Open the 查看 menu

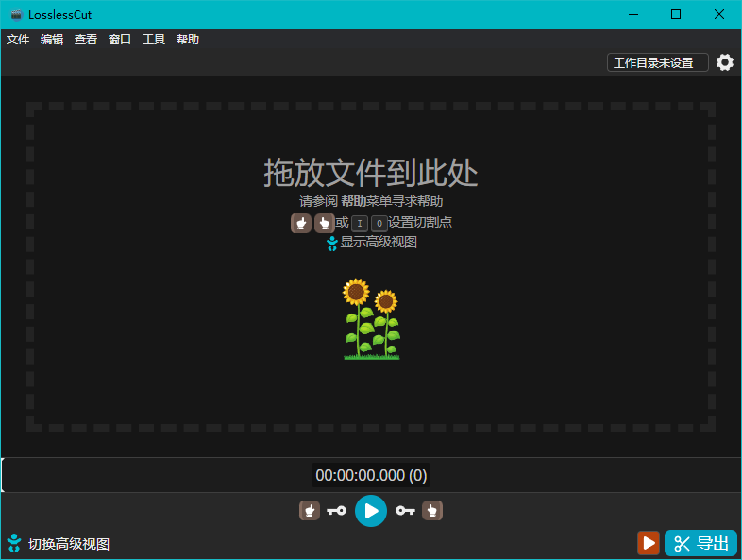[x=86, y=40]
